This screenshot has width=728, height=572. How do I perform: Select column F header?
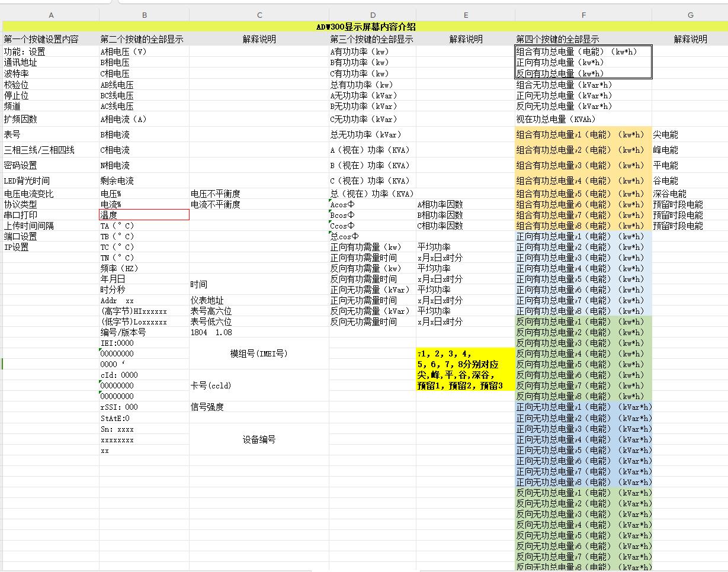pyautogui.click(x=583, y=15)
